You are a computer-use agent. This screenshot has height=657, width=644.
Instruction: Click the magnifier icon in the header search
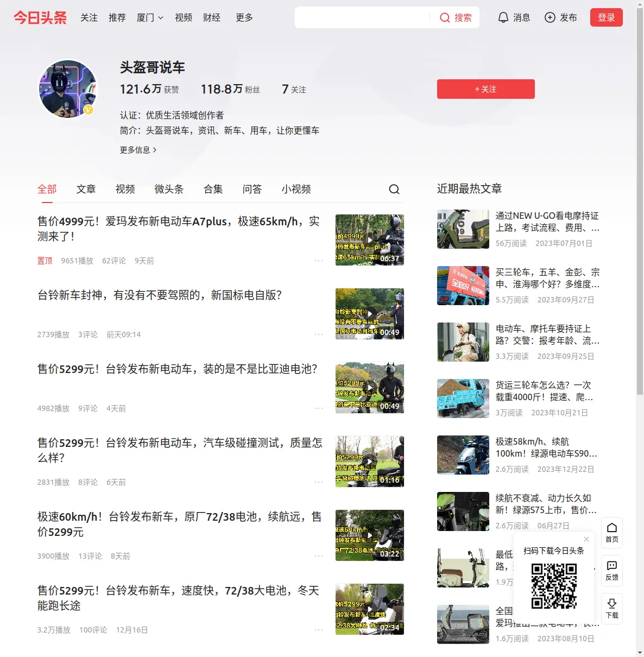tap(445, 18)
